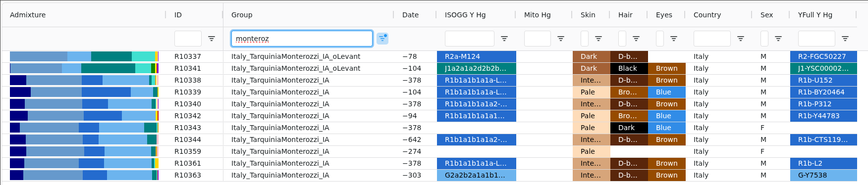Focus the Mito Hg filter input
This screenshot has width=868, height=185.
pyautogui.click(x=538, y=39)
